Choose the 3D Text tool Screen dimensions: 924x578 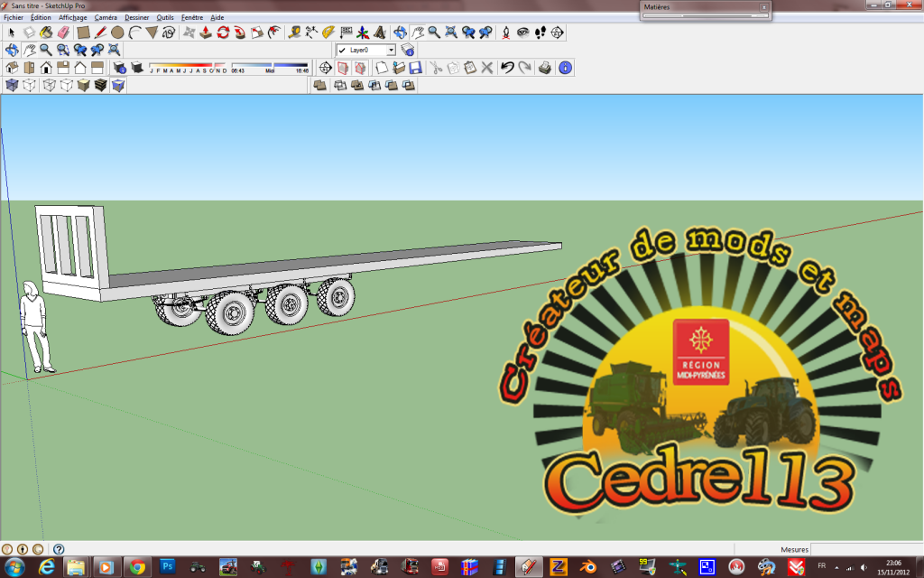380,33
